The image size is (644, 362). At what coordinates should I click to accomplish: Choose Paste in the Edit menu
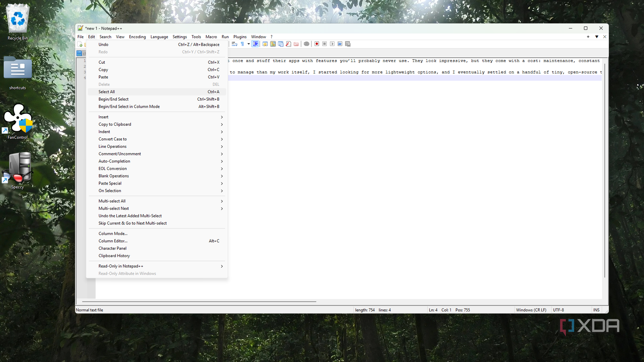(157, 77)
